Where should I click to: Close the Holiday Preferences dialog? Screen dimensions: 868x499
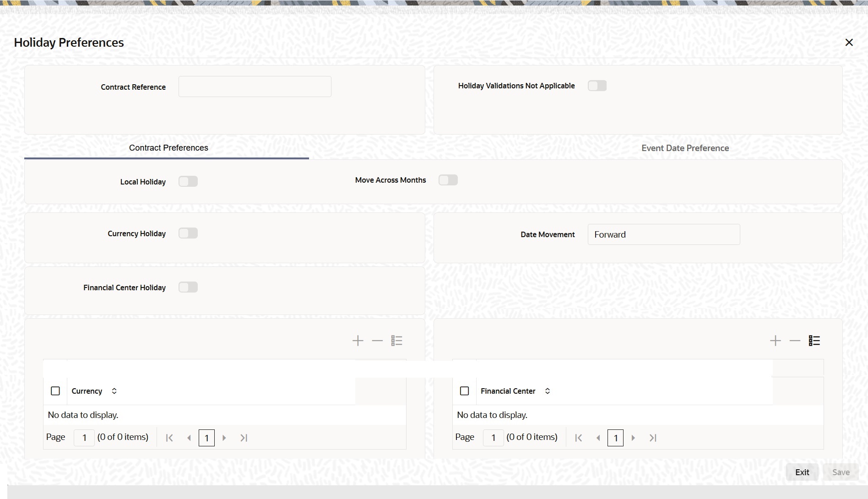click(x=849, y=43)
